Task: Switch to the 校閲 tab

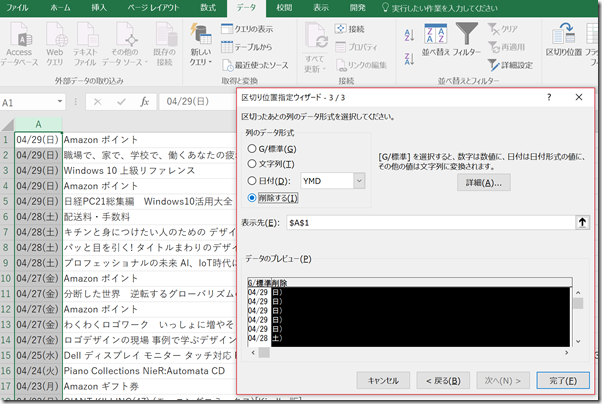Action: point(284,8)
